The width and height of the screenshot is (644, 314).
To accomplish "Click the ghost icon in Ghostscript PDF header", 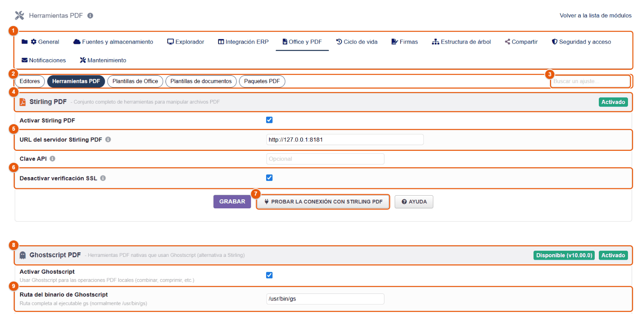I will pos(23,255).
